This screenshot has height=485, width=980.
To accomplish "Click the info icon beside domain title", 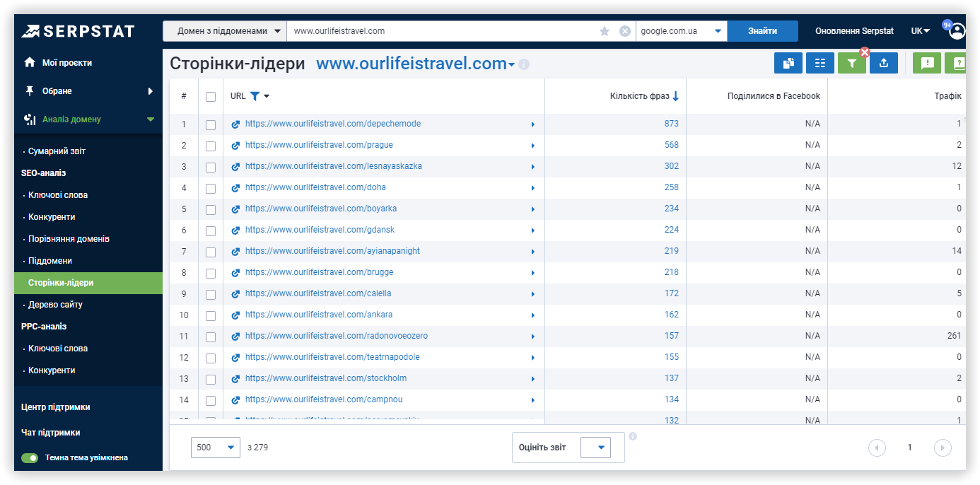I will 524,64.
